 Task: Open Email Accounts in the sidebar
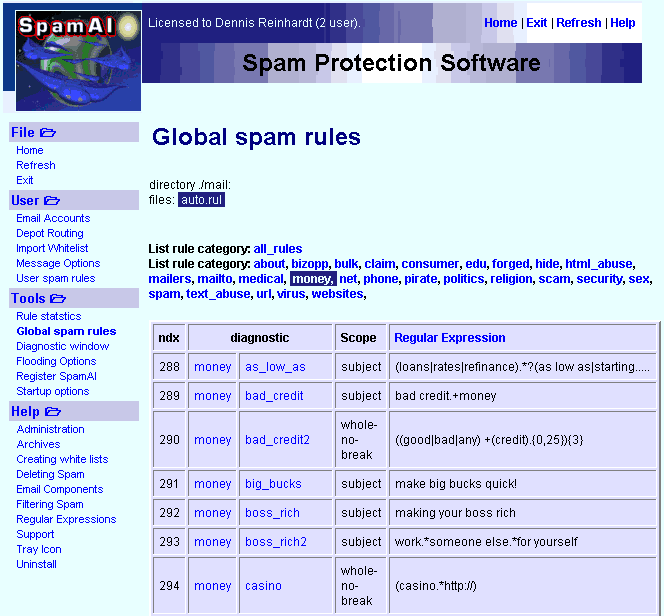53,218
